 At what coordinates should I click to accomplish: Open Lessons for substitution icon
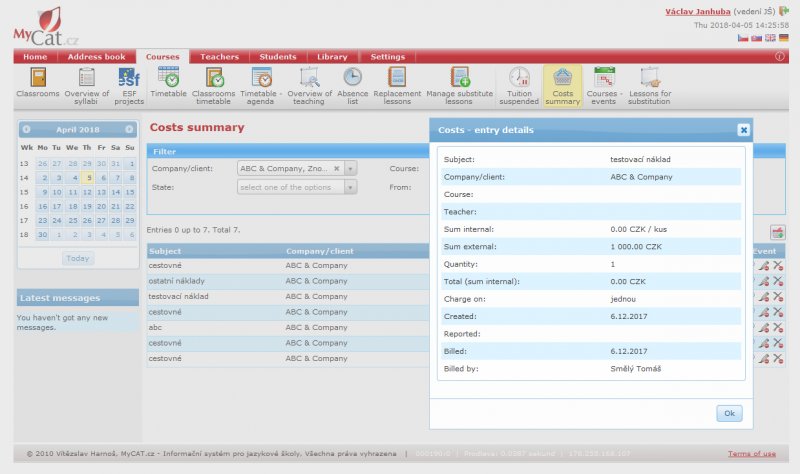coord(650,78)
